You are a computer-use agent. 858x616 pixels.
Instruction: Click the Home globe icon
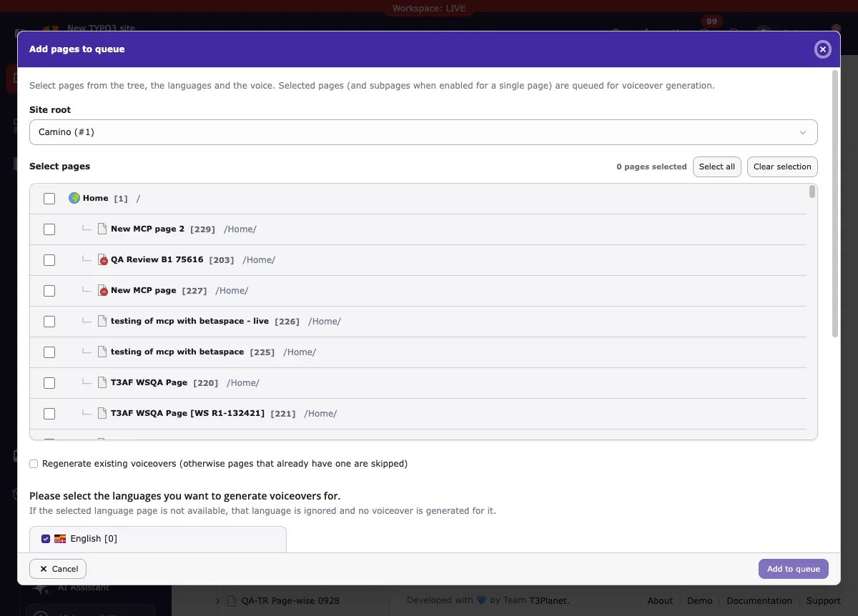tap(74, 198)
